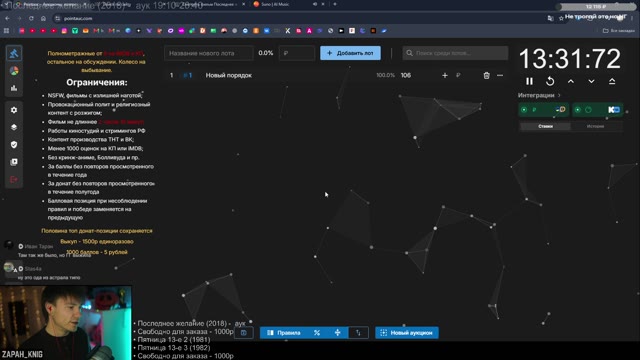Click Добавить лот button
This screenshot has width=640, height=360.
coord(350,53)
